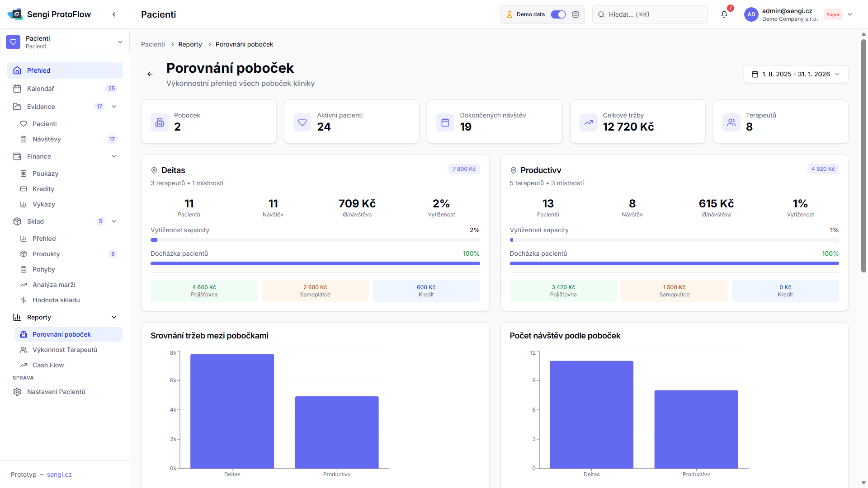Viewport: 868px width, 488px height.
Task: Open Kalendář in the sidebar
Action: coord(41,89)
